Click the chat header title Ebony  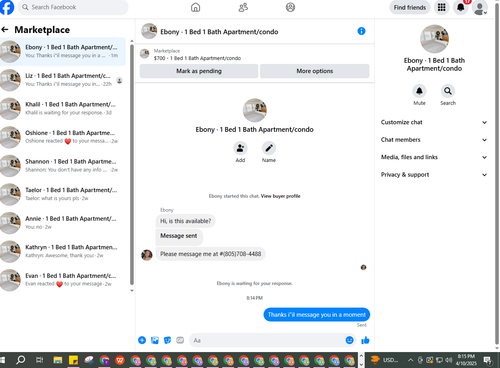[219, 32]
